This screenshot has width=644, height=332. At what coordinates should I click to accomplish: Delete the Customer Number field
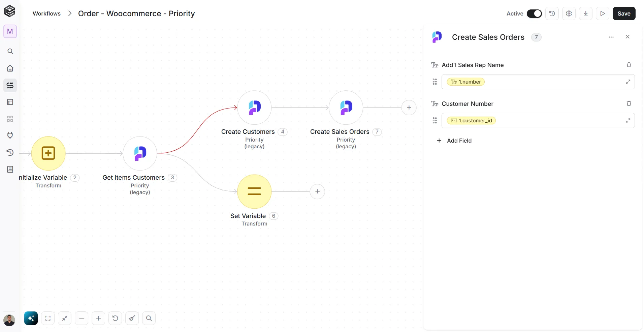click(629, 103)
